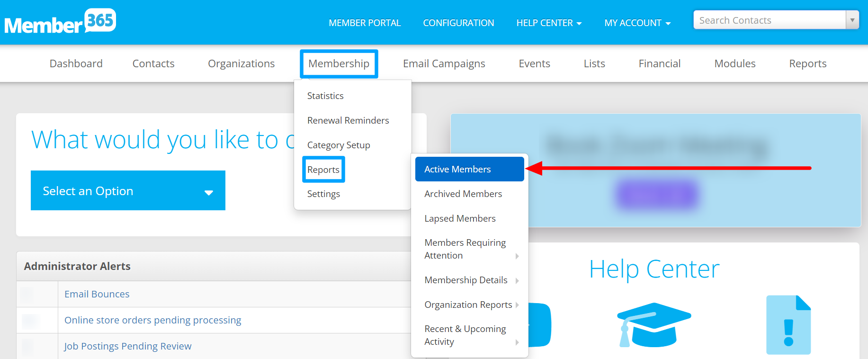The width and height of the screenshot is (868, 359).
Task: Open Email Bounces alert link
Action: tap(97, 294)
